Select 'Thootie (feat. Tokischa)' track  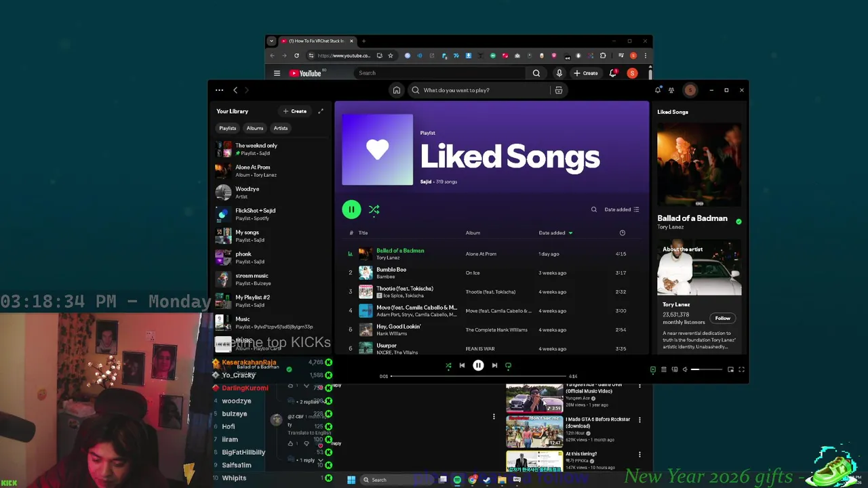pos(491,291)
